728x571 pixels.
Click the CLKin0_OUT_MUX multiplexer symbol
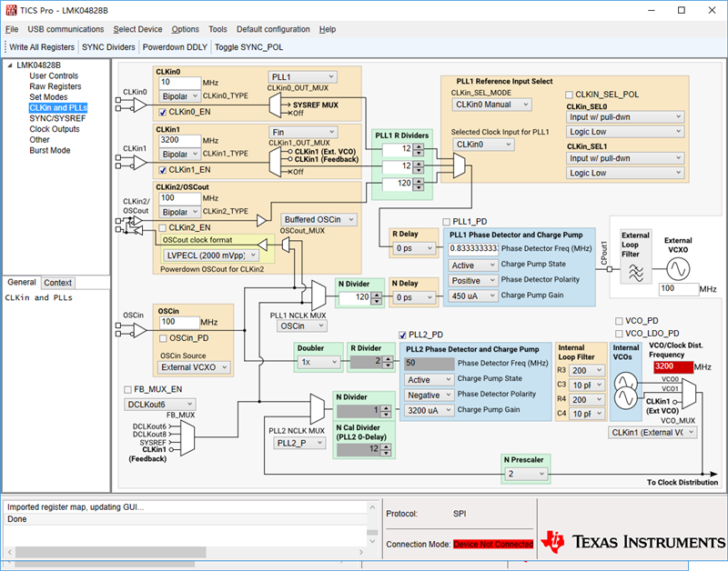(x=275, y=105)
